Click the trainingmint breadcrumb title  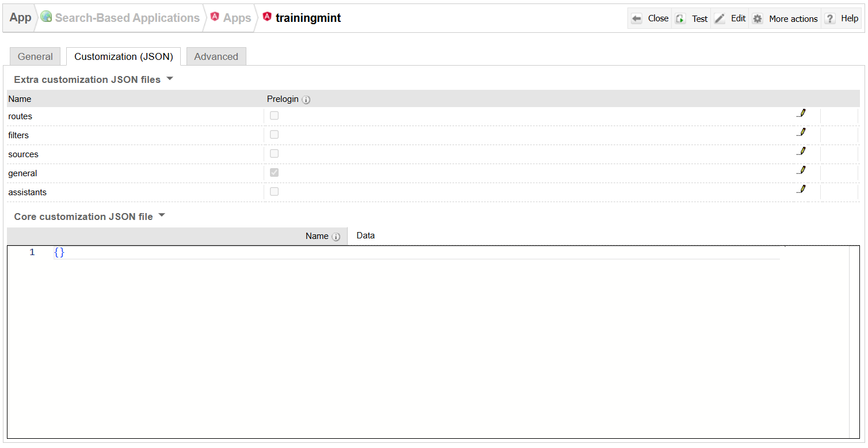(x=308, y=18)
